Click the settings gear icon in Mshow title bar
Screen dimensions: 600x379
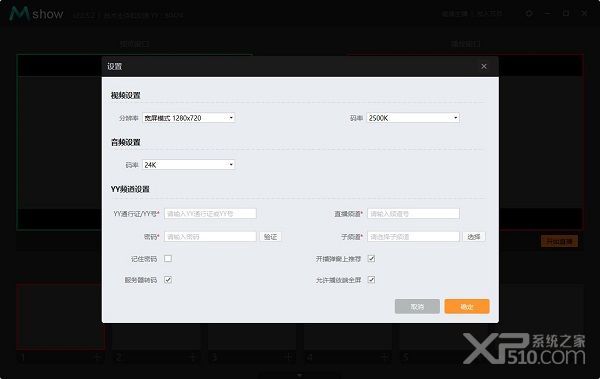click(x=529, y=14)
